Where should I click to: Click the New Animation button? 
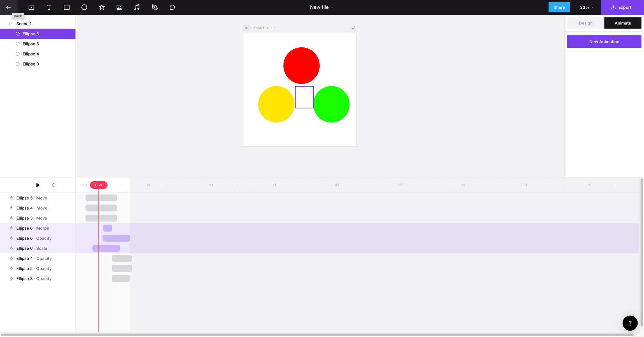tap(604, 42)
